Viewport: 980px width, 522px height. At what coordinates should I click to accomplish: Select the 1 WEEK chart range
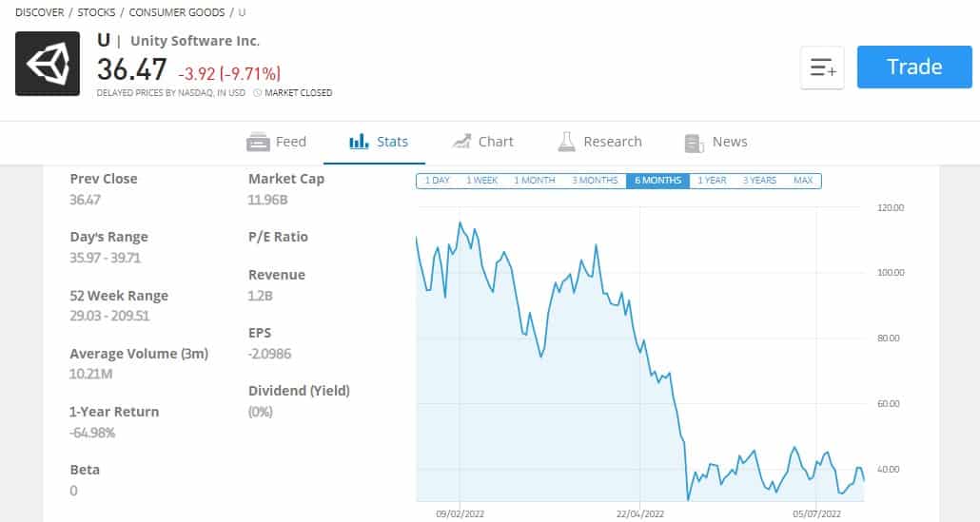[x=481, y=181]
